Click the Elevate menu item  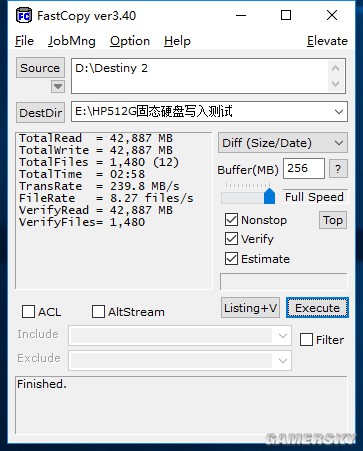[327, 41]
